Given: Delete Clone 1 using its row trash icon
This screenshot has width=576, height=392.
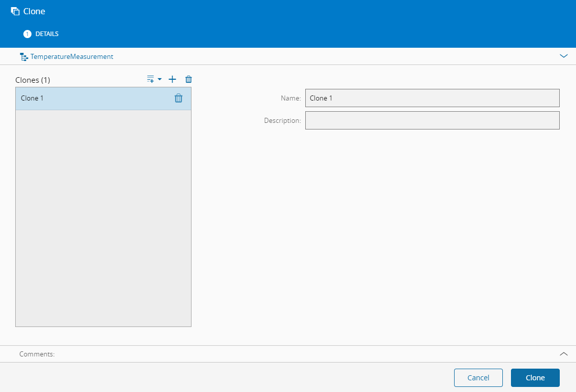Looking at the screenshot, I should (x=178, y=99).
